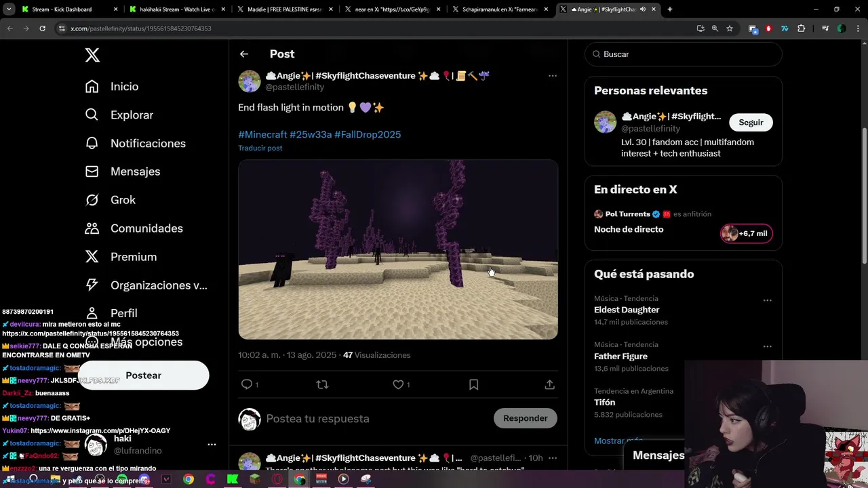Switch to Schapiramanuk en X tab
The width and height of the screenshot is (868, 488).
(498, 9)
